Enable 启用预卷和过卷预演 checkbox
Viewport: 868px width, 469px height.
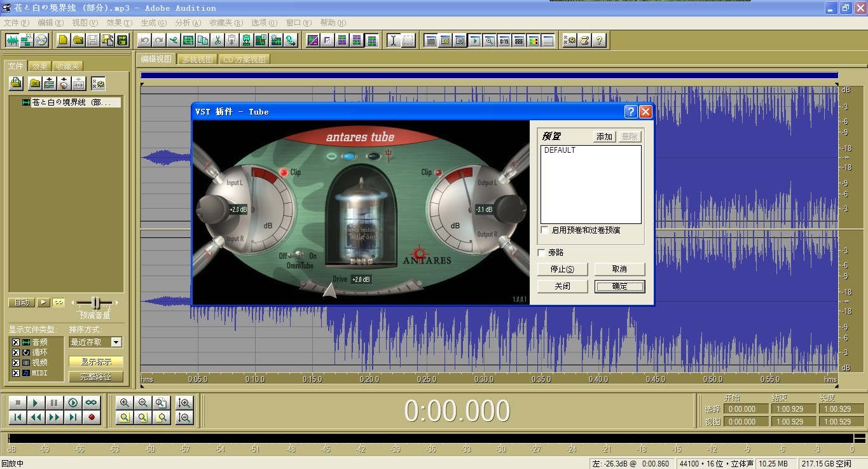[545, 230]
